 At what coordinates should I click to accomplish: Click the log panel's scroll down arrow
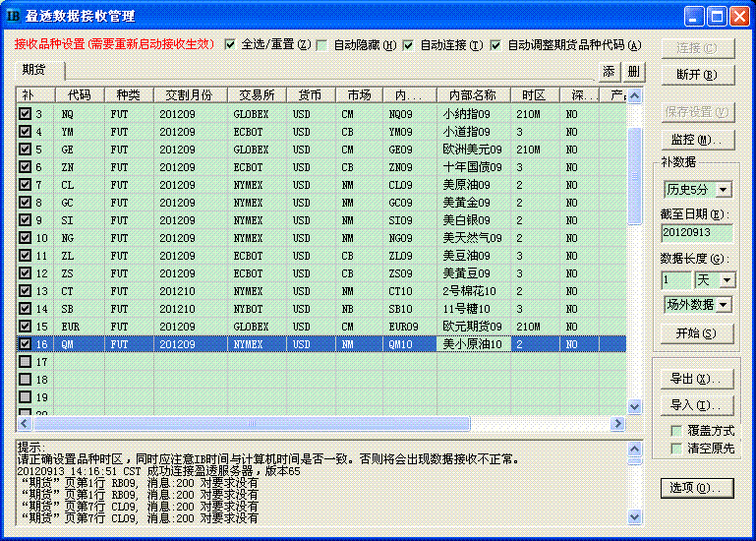point(634,516)
